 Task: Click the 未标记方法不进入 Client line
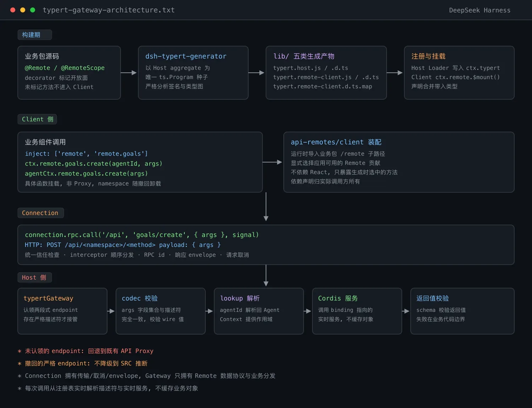pyautogui.click(x=59, y=87)
